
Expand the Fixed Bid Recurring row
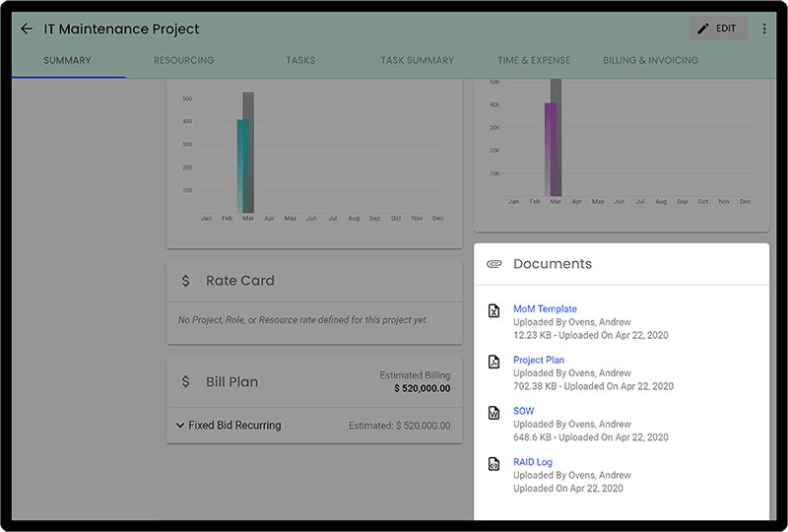tap(314, 426)
